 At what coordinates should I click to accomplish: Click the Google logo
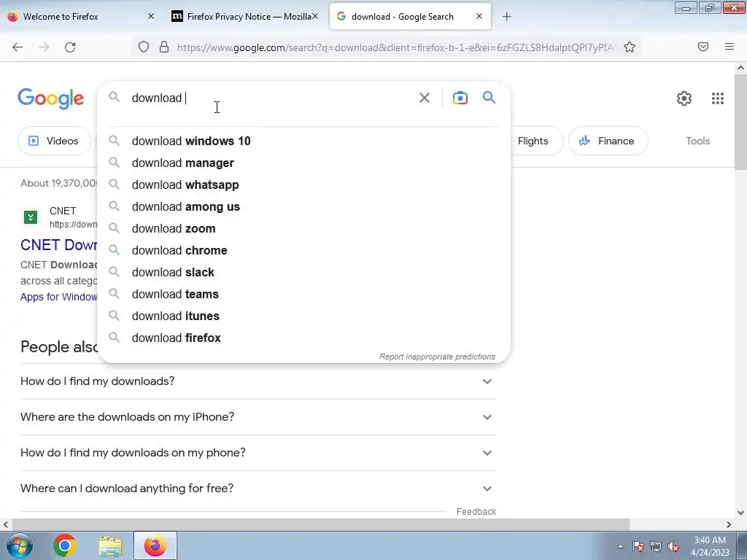(50, 98)
